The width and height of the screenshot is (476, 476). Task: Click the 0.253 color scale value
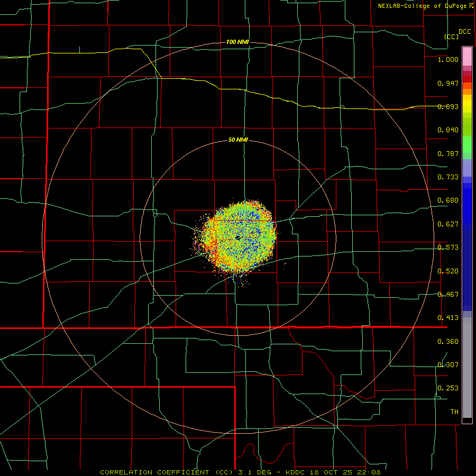[448, 388]
